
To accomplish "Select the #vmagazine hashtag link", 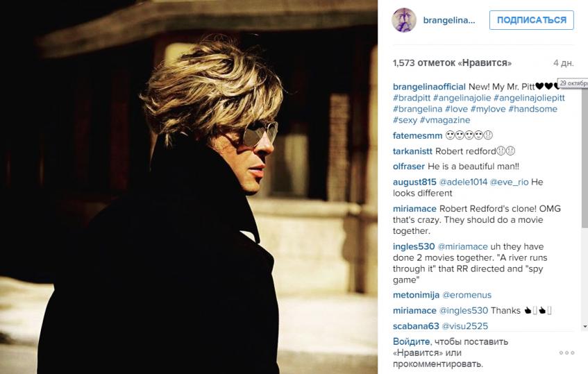I will [445, 120].
